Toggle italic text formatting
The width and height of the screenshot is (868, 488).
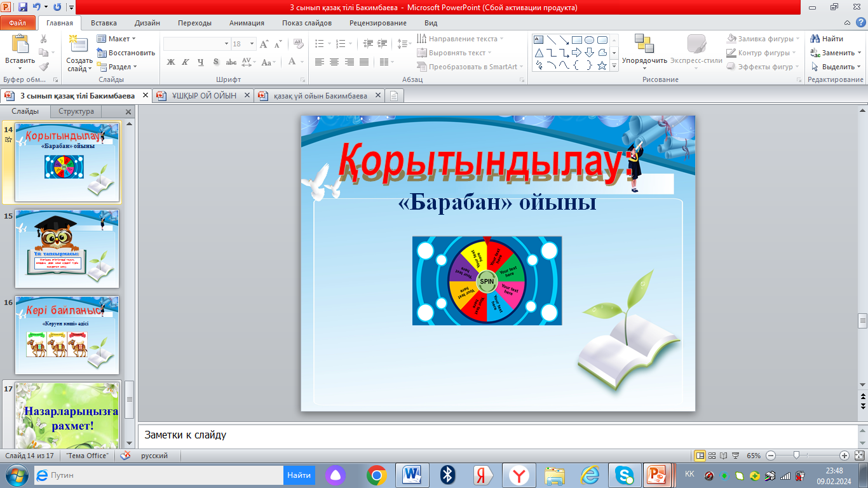coord(186,62)
